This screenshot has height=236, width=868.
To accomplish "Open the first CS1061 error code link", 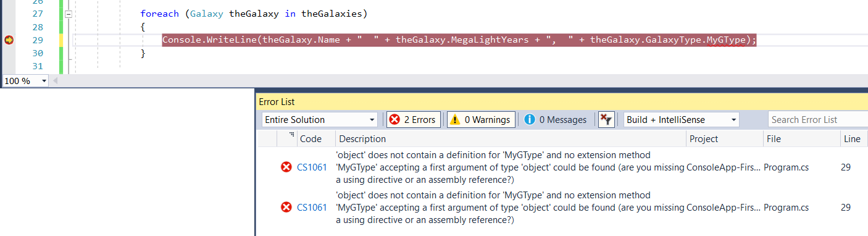I will [312, 167].
